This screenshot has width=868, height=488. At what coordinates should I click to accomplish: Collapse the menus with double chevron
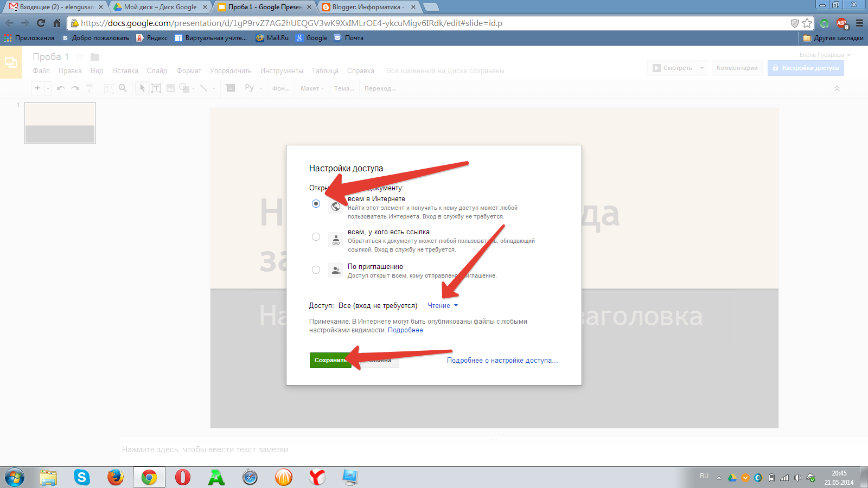pos(837,88)
